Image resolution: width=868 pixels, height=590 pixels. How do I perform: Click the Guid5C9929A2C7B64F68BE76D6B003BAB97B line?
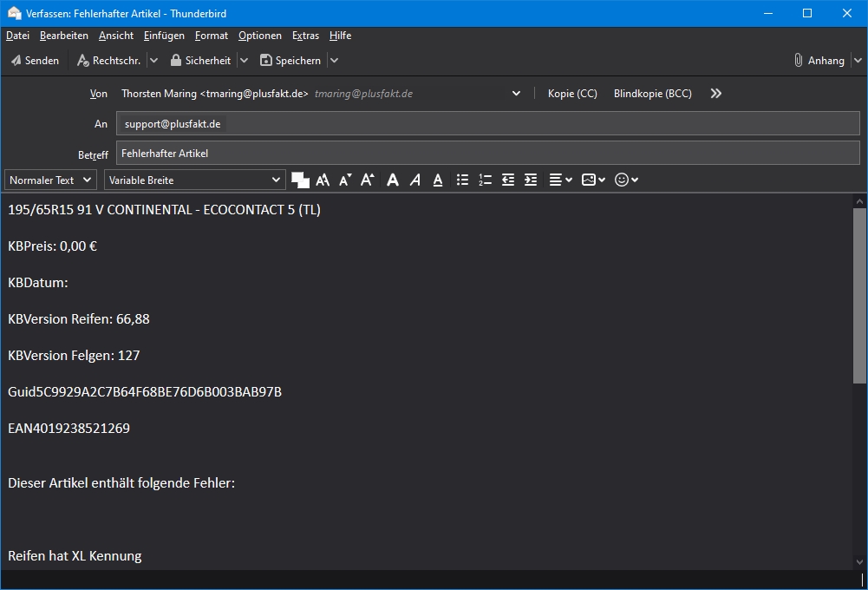pyautogui.click(x=145, y=392)
